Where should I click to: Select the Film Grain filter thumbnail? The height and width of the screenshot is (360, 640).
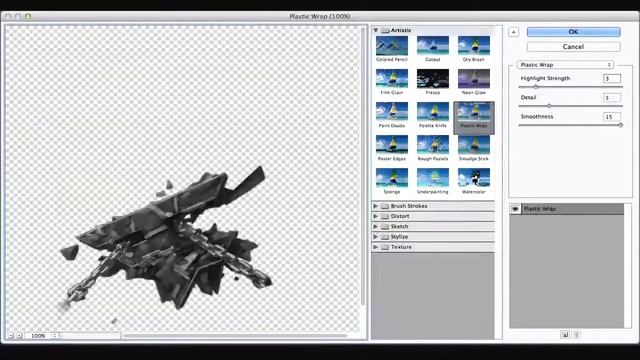392,79
